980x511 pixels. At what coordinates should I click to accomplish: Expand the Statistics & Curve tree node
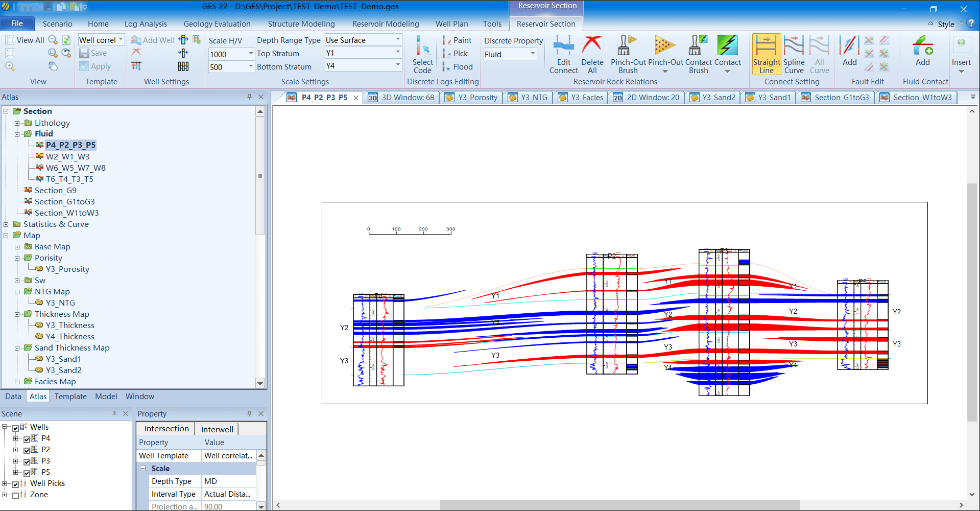6,224
